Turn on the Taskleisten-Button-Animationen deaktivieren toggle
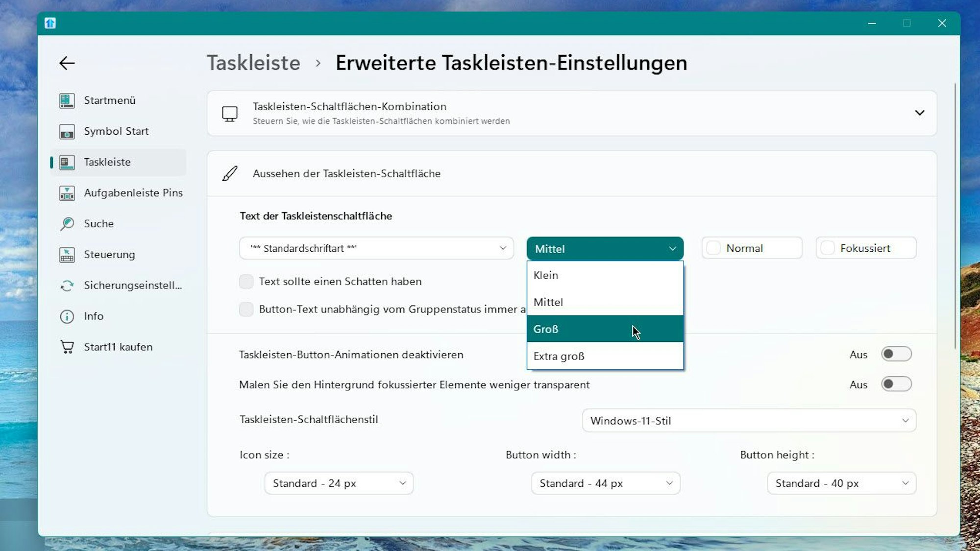Viewport: 980px width, 551px height. [896, 354]
